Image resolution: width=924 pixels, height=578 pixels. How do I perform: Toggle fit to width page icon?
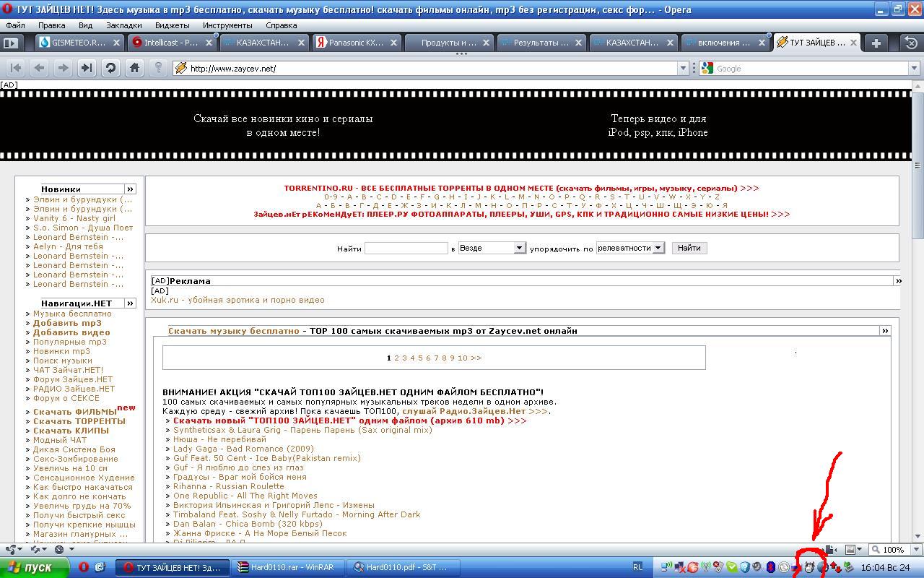pyautogui.click(x=831, y=550)
